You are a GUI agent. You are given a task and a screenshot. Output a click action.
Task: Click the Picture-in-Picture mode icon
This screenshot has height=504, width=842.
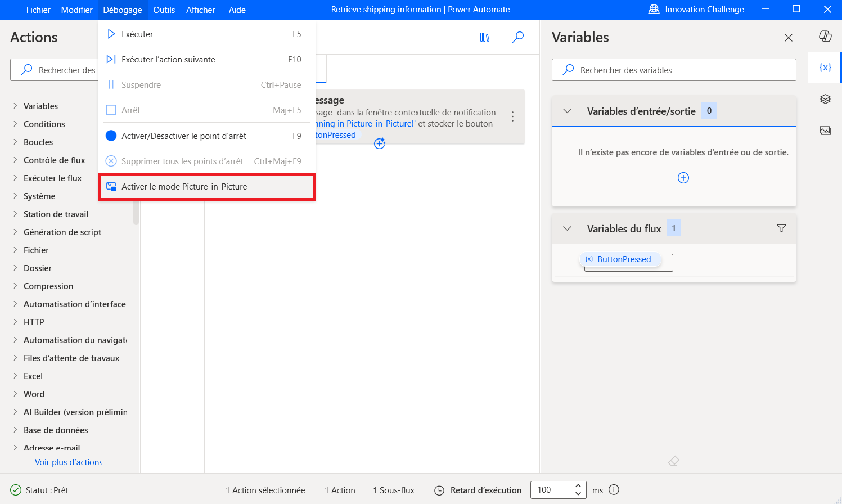pyautogui.click(x=111, y=187)
